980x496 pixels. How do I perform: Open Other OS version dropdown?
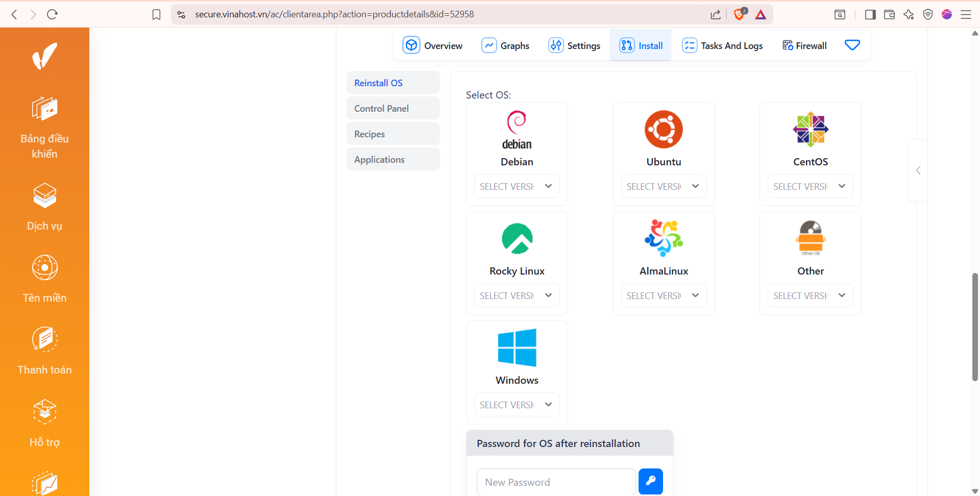coord(811,295)
